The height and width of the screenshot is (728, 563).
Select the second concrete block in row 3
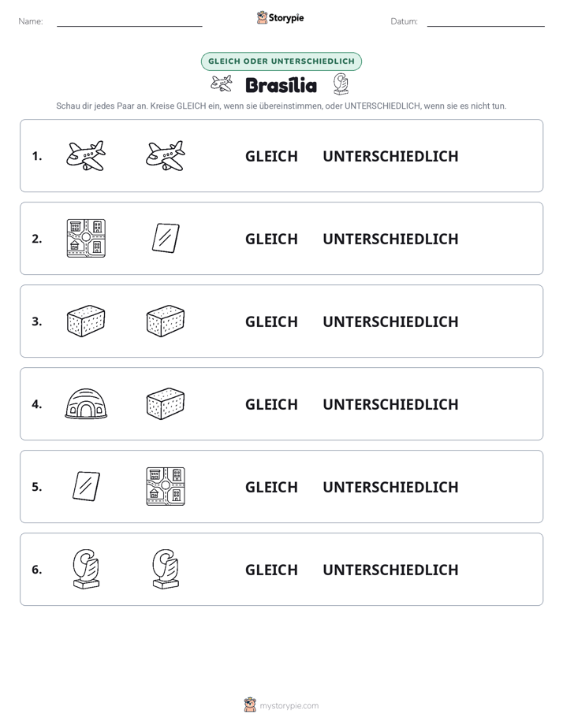[x=166, y=321]
